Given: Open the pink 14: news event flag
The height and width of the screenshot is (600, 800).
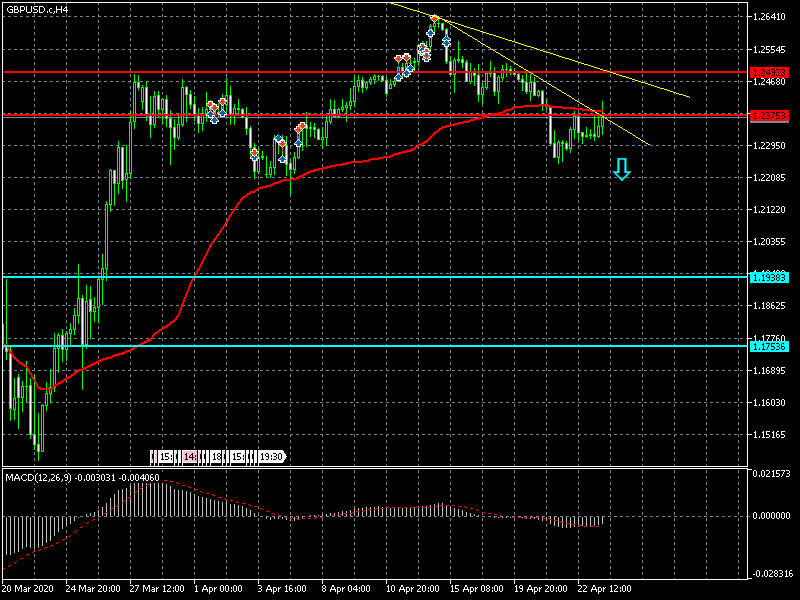Looking at the screenshot, I should [190, 457].
